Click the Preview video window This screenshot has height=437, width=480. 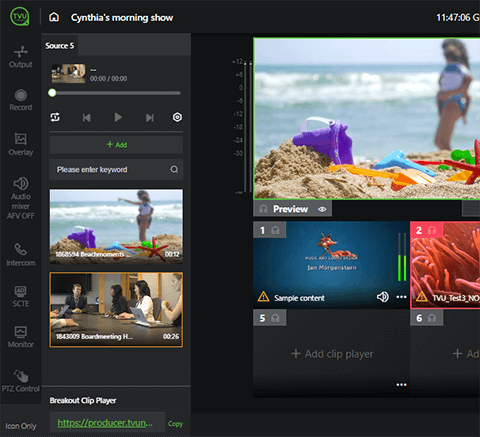367,119
